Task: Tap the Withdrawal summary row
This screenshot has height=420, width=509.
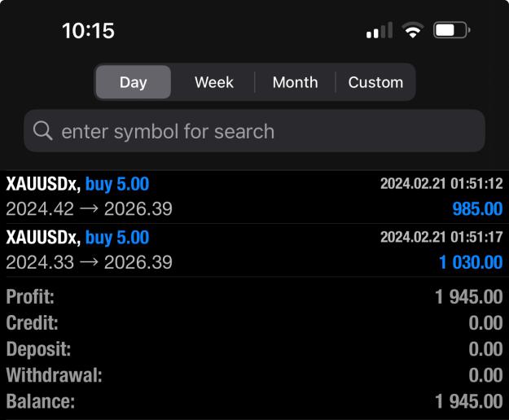Action: point(254,375)
